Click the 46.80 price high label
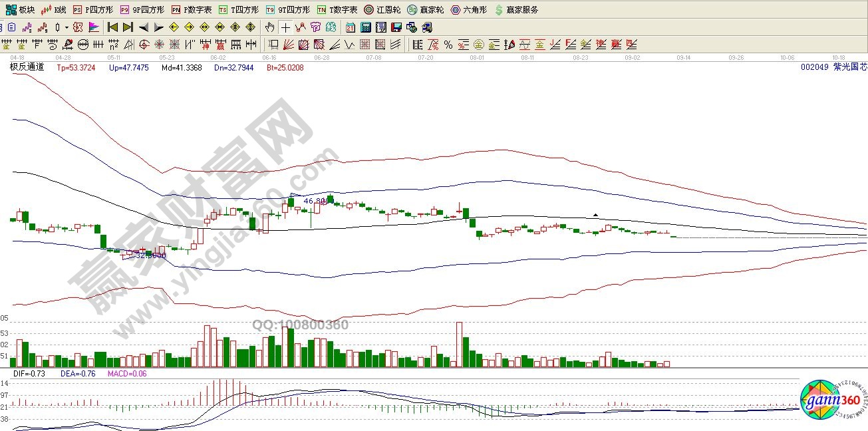Viewport: 868px width, 431px height. [315, 200]
